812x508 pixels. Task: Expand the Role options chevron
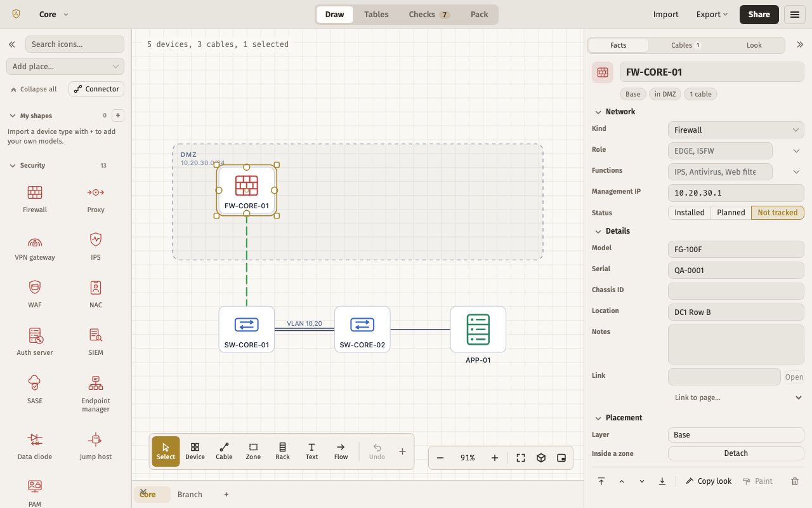point(796,151)
